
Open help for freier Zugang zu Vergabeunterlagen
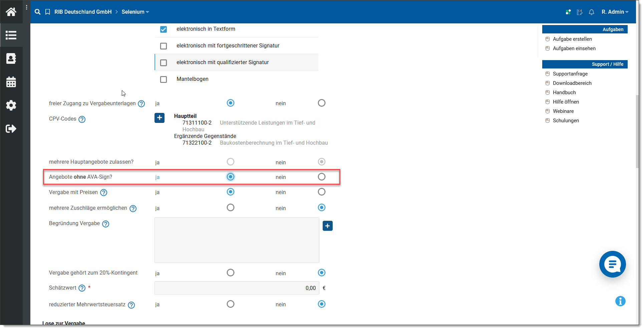141,104
